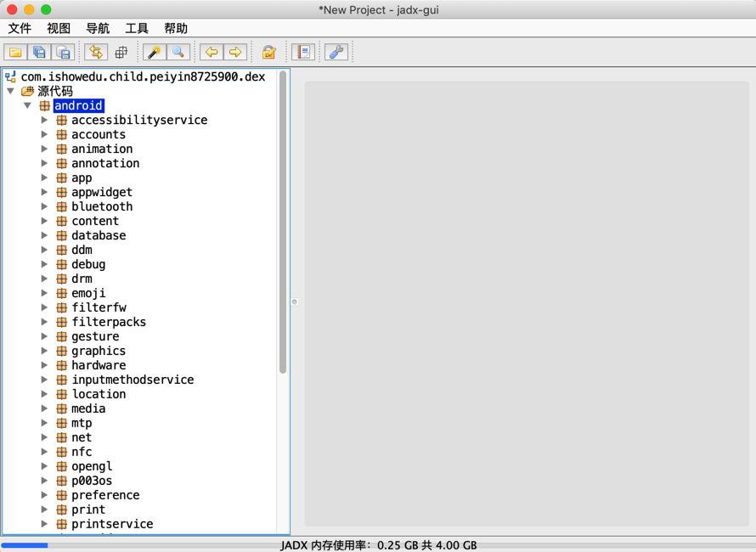The image size is (756, 552).
Task: Open the 视图 menu
Action: click(59, 28)
